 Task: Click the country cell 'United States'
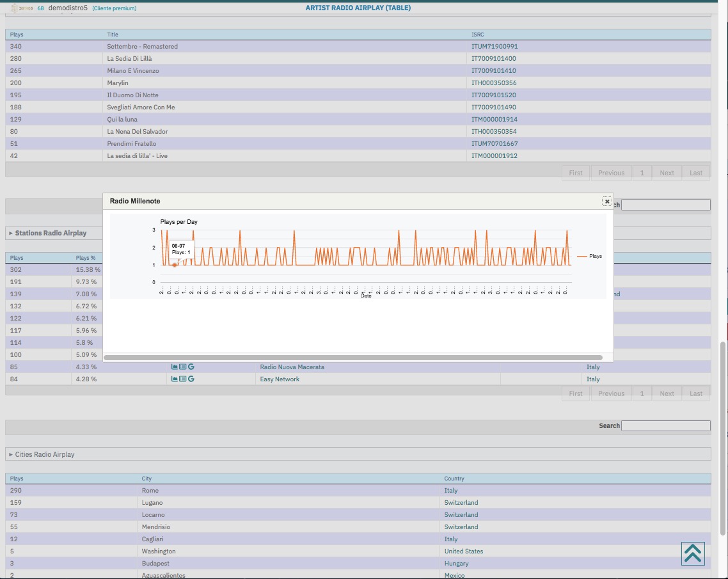point(464,551)
